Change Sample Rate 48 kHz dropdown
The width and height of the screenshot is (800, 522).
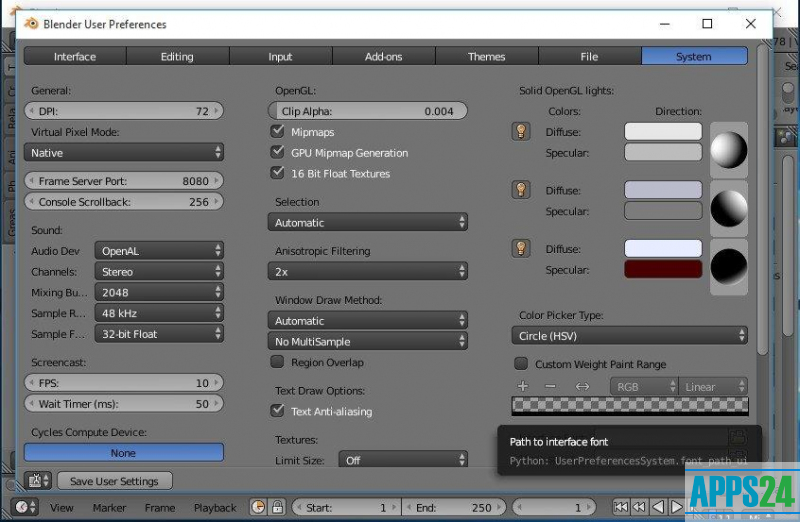pos(159,313)
